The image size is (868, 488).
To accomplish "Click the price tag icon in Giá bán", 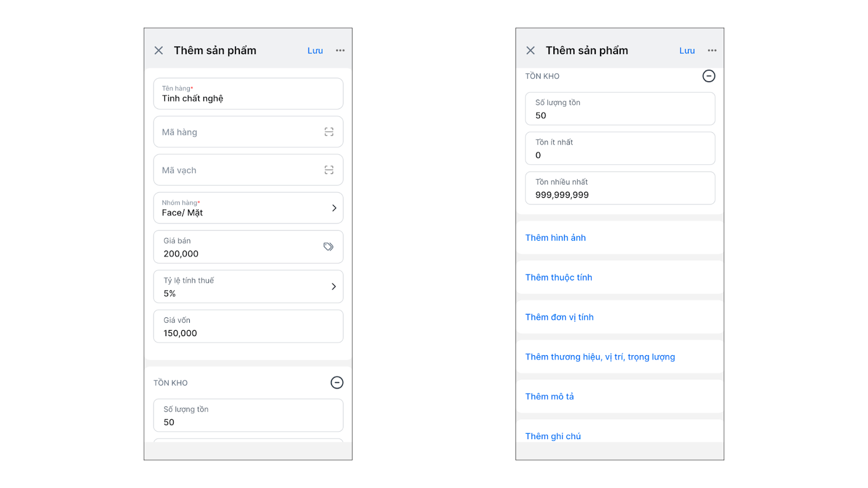I will [328, 247].
